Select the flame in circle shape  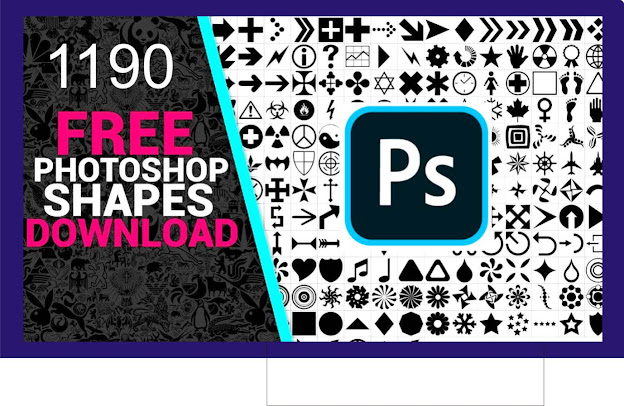304,110
